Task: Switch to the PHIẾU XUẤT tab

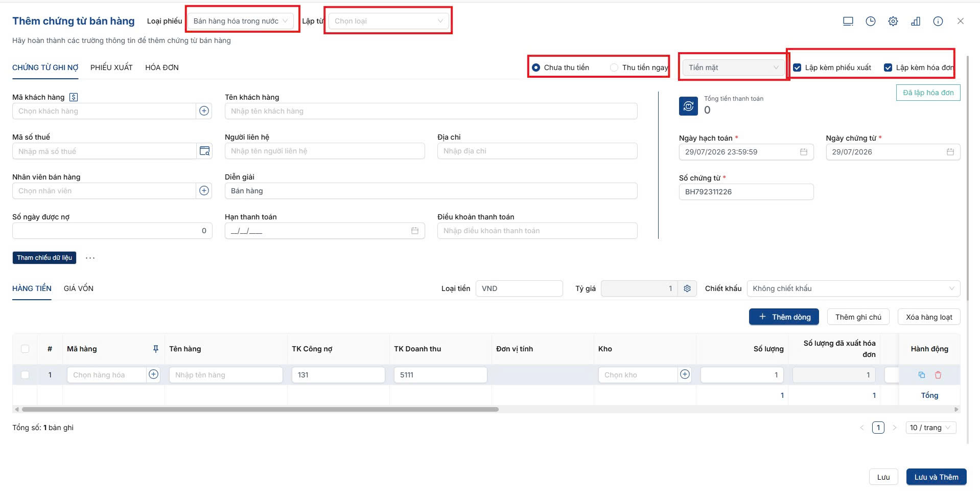Action: (111, 68)
